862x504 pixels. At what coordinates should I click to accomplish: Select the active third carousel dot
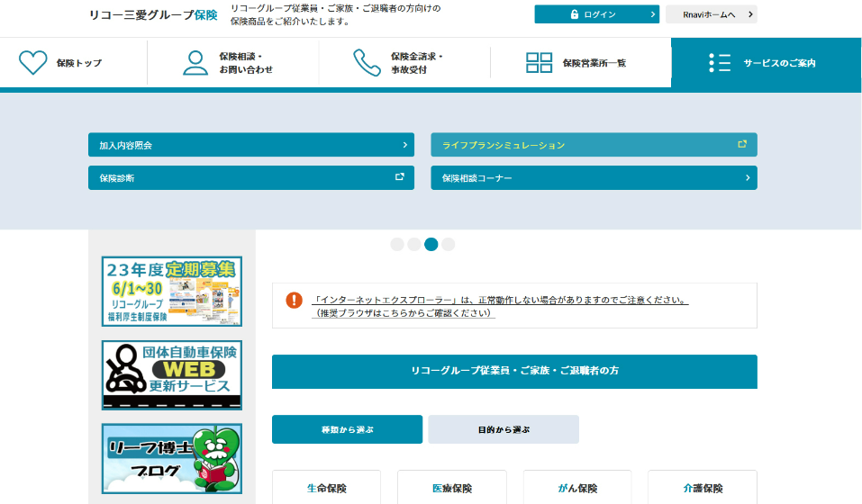click(431, 244)
